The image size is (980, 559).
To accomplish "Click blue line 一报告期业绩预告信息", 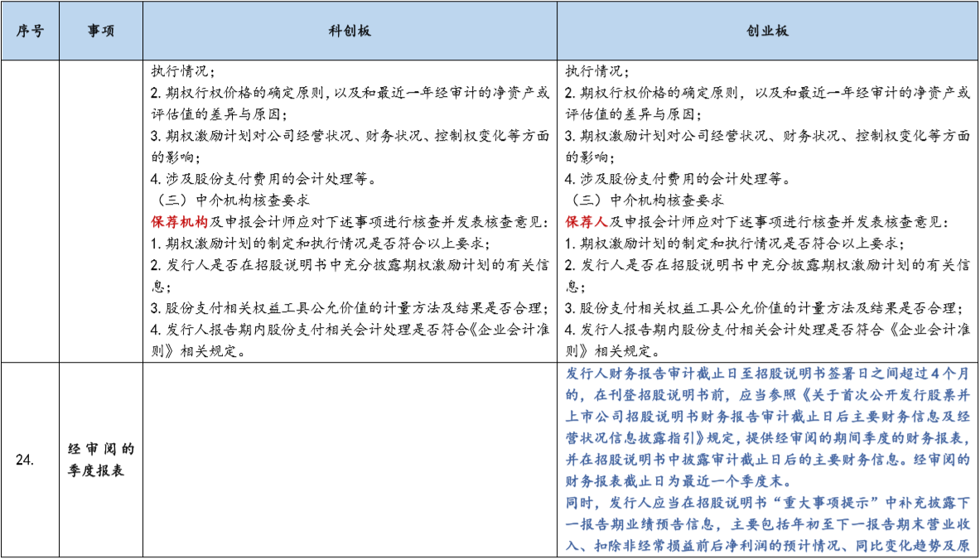I will click(767, 525).
